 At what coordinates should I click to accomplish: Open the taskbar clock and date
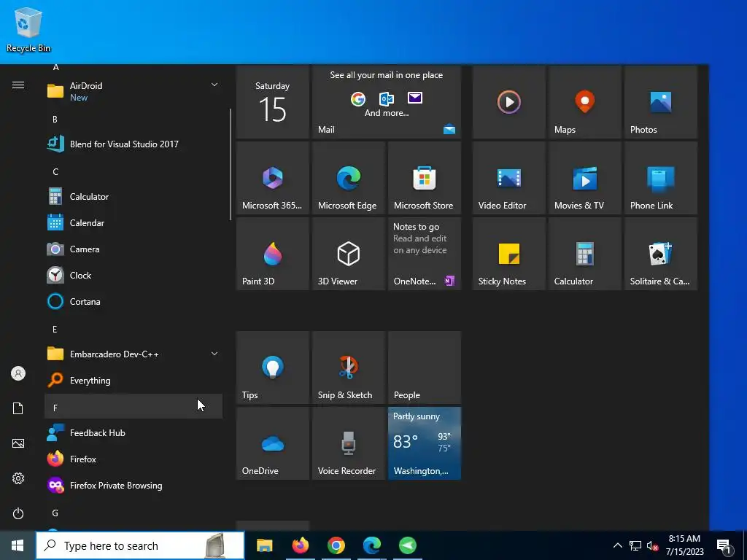click(x=684, y=545)
